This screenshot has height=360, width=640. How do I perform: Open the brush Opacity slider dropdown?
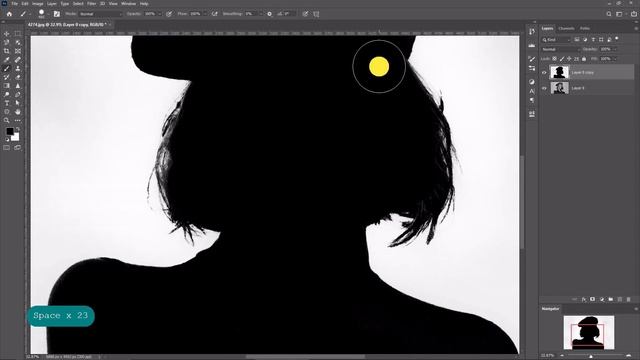[159, 14]
